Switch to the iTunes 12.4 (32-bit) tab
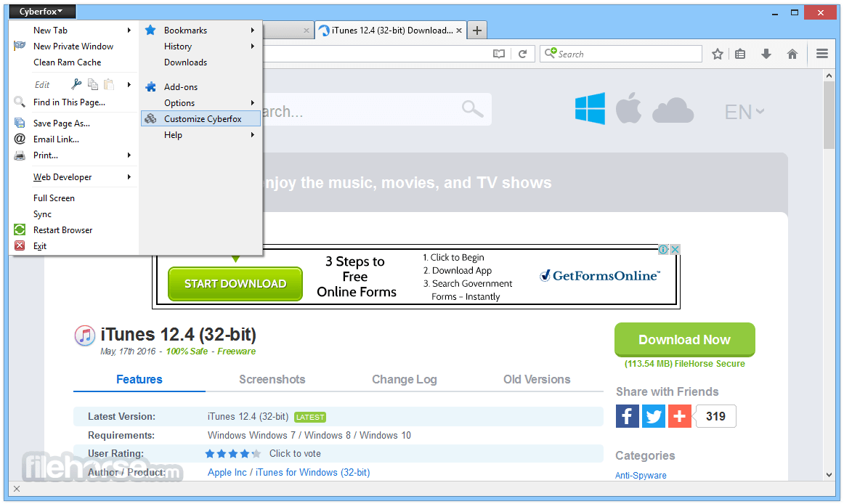Image resolution: width=844 pixels, height=504 pixels. (390, 31)
